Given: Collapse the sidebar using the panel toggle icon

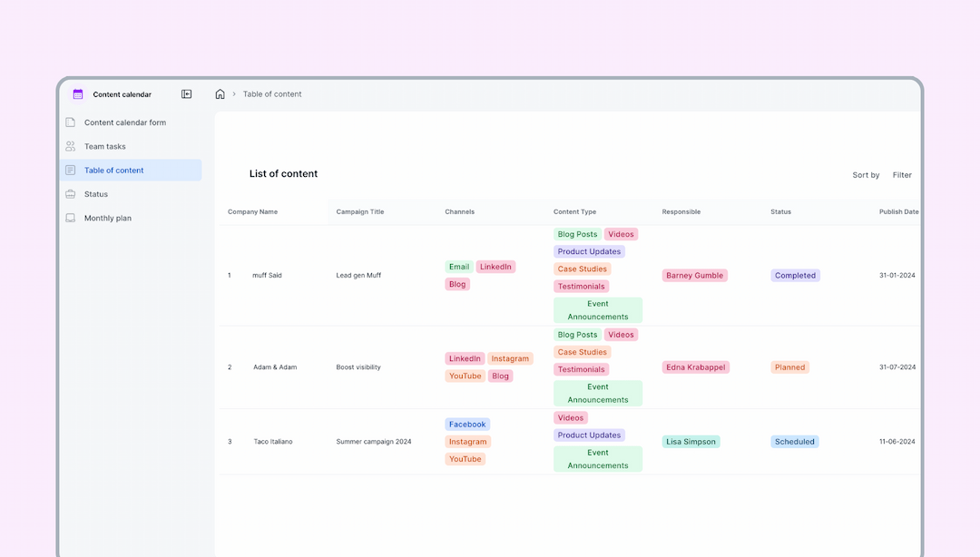Looking at the screenshot, I should point(186,93).
